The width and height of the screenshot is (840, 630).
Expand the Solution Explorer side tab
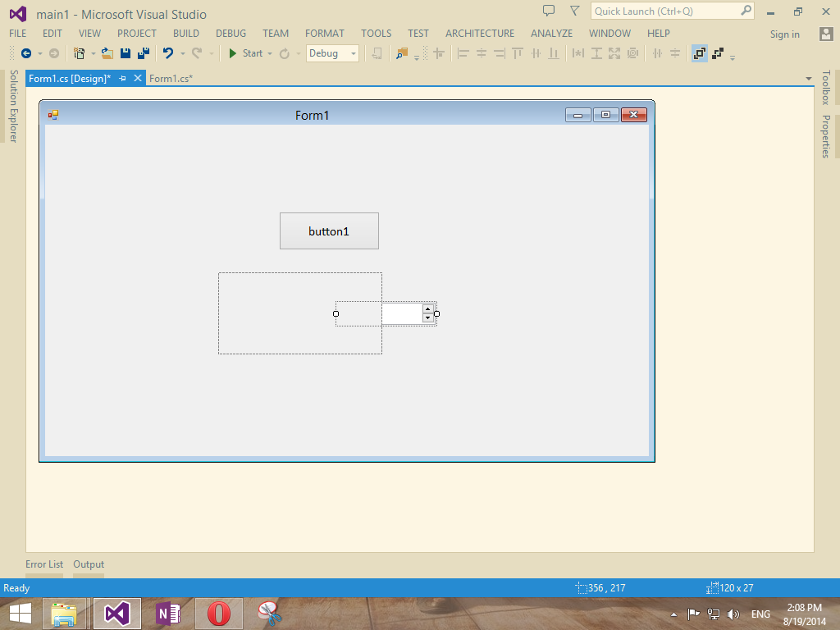coord(13,106)
